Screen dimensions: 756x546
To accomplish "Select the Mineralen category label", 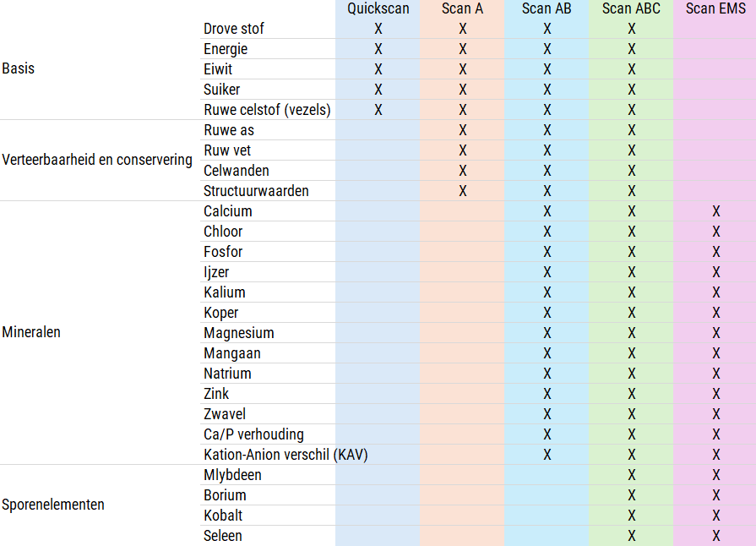I will pos(31,332).
